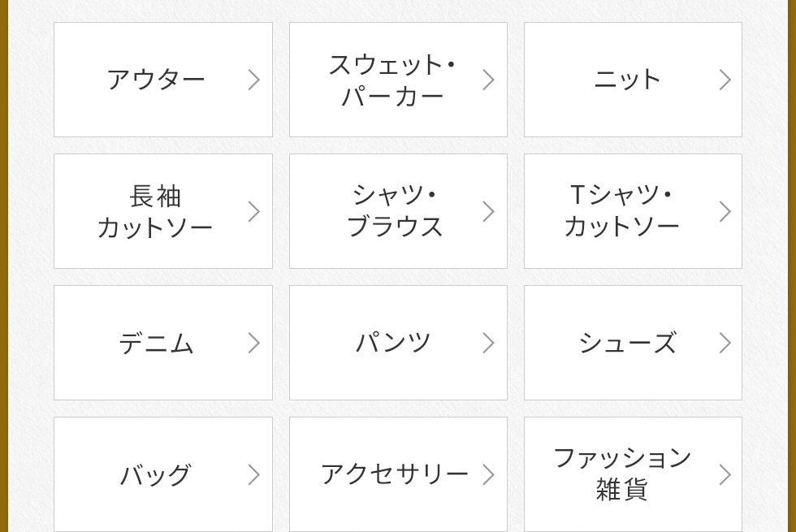
Task: Click the arrow icon beside ニット
Action: tap(725, 80)
